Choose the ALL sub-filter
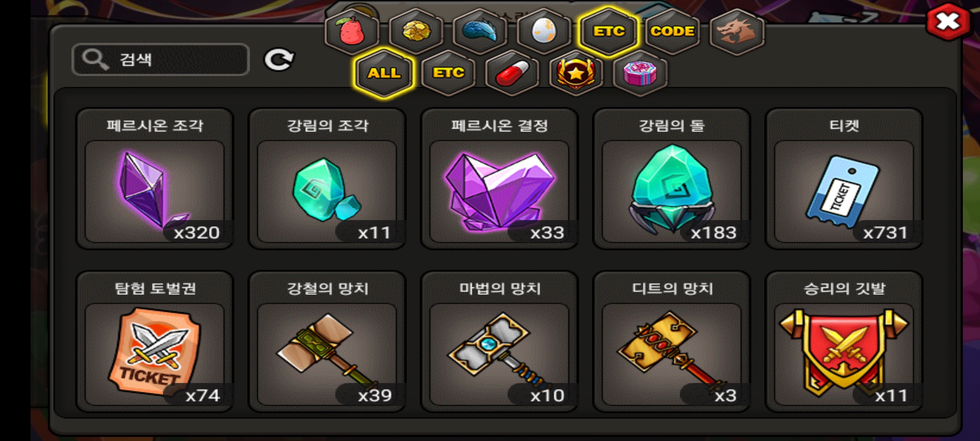This screenshot has height=441, width=980. pos(384,73)
